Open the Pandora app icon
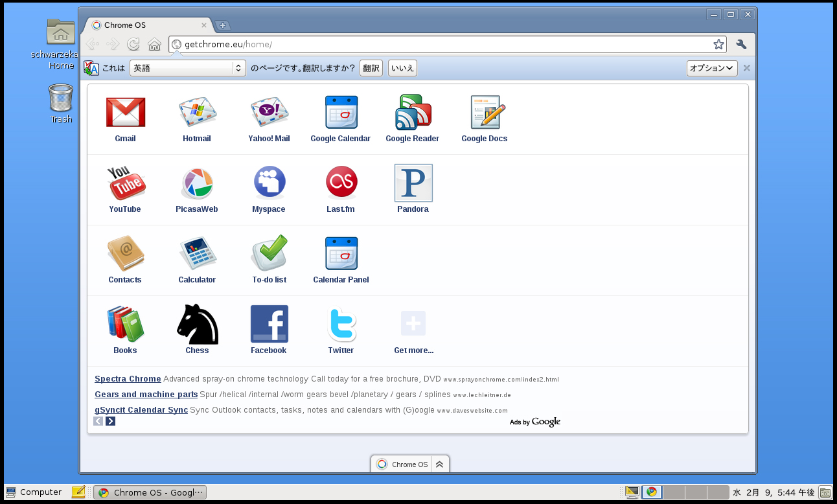Viewport: 837px width, 504px height. tap(413, 183)
